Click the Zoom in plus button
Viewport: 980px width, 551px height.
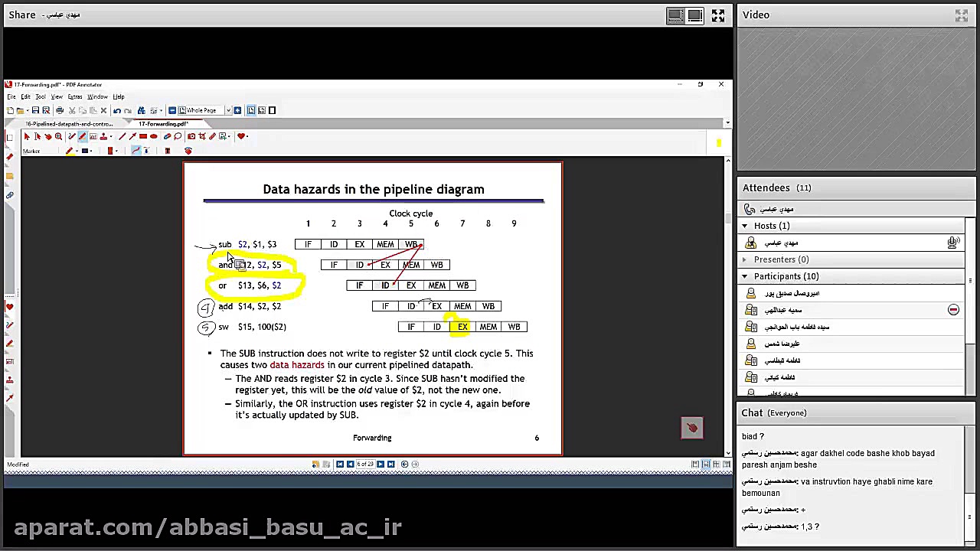pos(237,110)
